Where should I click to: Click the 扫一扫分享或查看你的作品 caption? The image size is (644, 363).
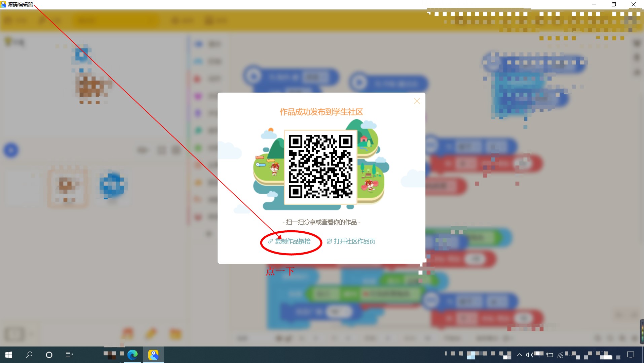coord(321,222)
